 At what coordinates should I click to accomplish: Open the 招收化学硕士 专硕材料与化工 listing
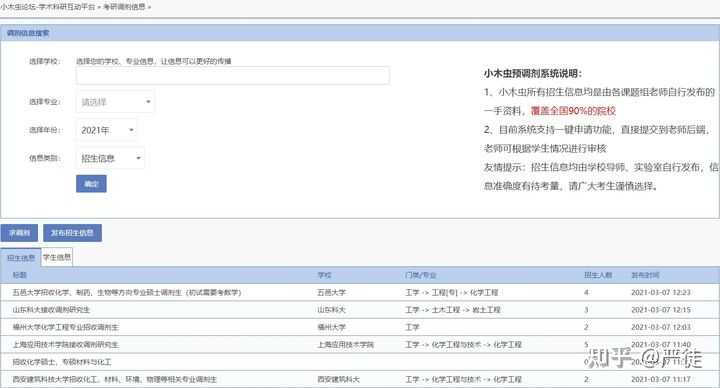click(62, 362)
